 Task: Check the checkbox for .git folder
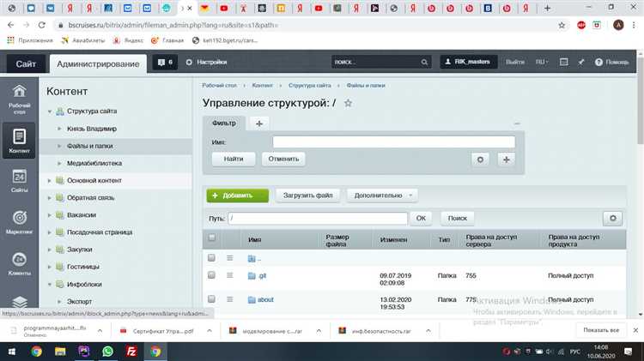point(211,275)
